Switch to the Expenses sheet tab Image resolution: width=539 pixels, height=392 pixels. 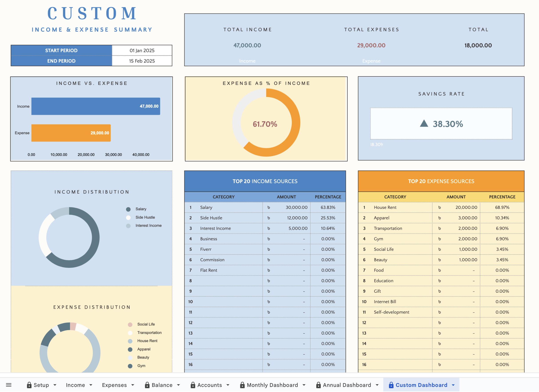tap(114, 385)
